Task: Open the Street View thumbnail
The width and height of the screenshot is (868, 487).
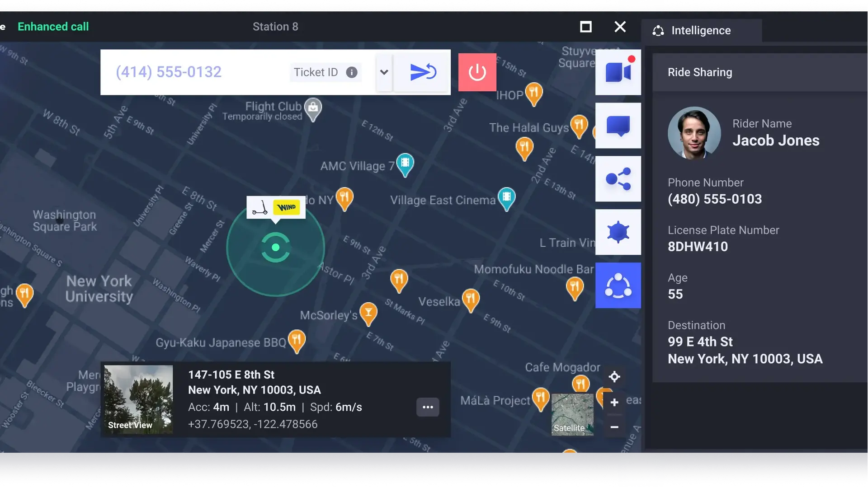Action: click(x=138, y=399)
